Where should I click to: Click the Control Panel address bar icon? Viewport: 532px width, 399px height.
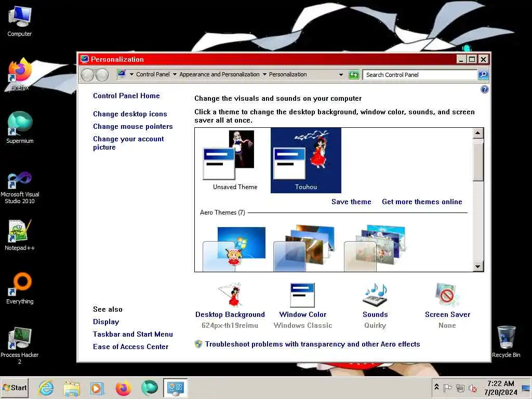(x=122, y=74)
